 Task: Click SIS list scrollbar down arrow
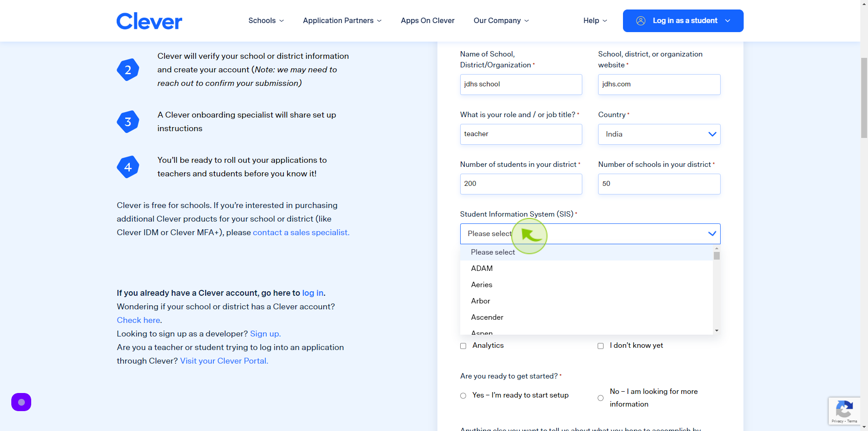pyautogui.click(x=717, y=331)
